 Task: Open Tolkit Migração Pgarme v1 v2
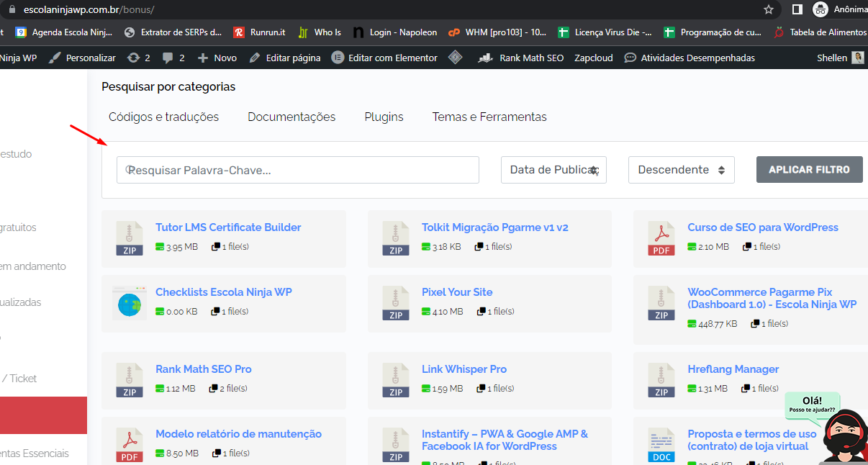pos(495,227)
